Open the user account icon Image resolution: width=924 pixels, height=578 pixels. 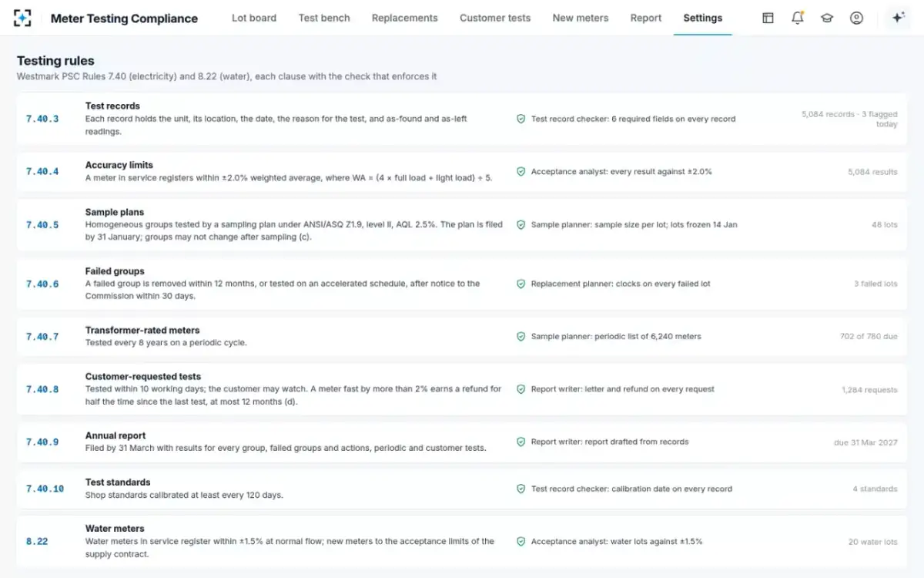(x=856, y=18)
